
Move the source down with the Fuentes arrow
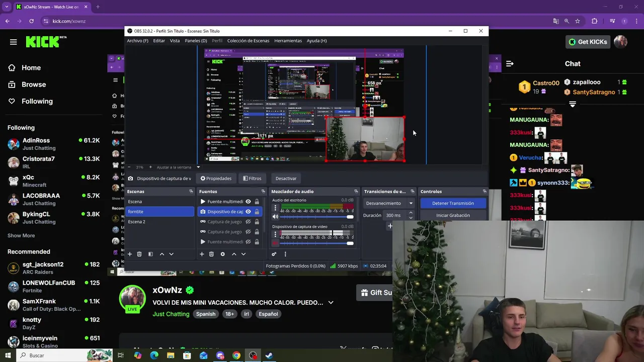coord(244,254)
